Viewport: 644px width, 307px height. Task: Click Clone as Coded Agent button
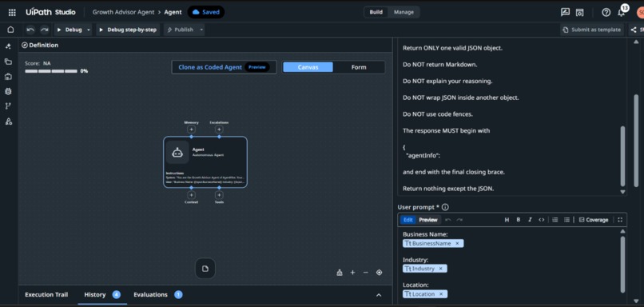click(224, 67)
